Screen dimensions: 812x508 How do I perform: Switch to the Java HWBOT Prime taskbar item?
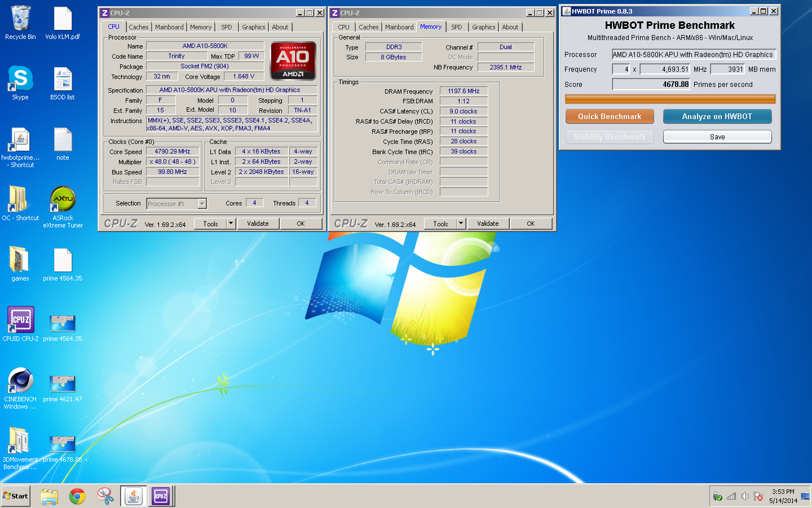click(134, 496)
